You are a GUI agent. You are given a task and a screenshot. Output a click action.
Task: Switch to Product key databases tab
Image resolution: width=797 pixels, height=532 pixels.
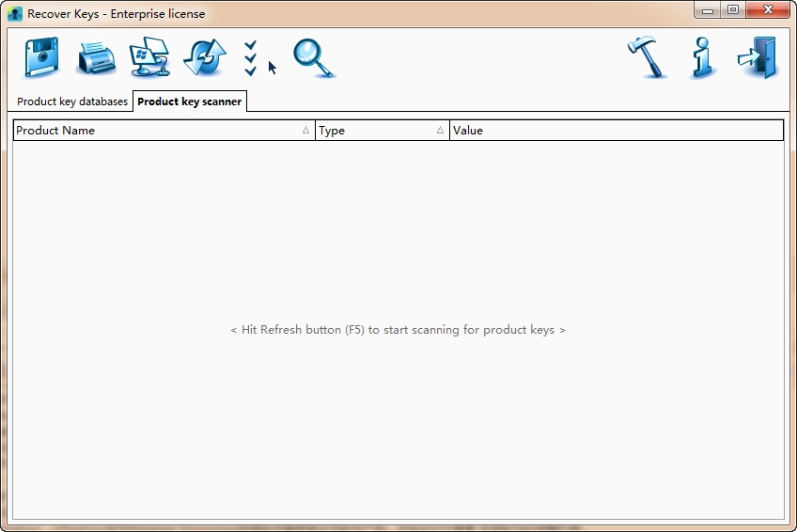point(72,102)
